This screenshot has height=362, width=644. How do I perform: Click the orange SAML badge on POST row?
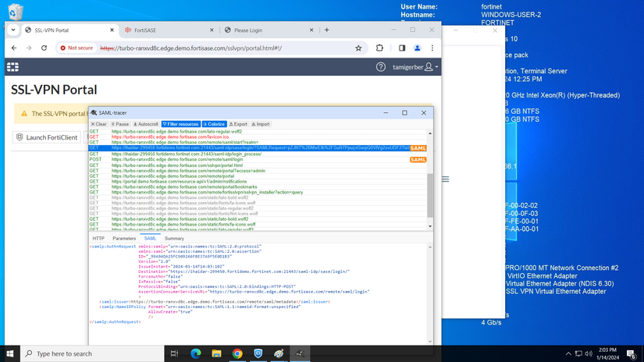coord(418,159)
